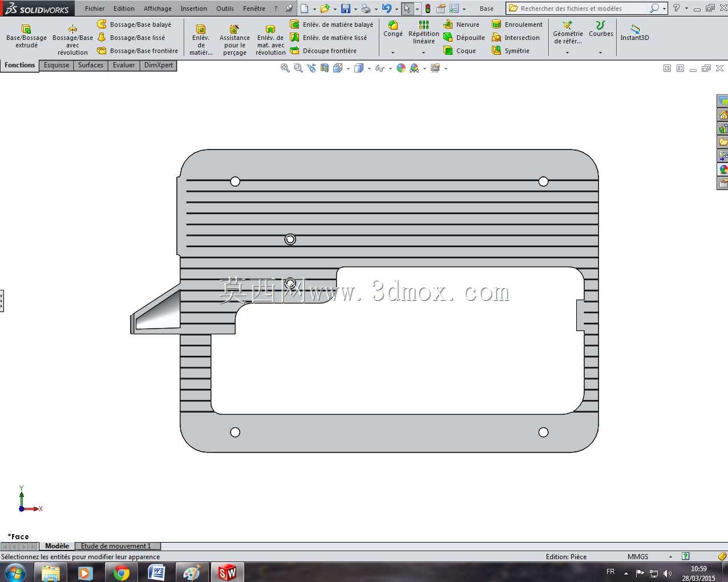The image size is (728, 582).
Task: Click the search magnifier icon
Action: [x=654, y=8]
